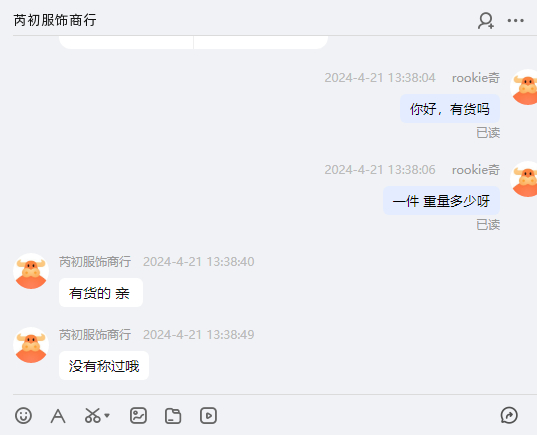The height and width of the screenshot is (435, 537).
Task: Open the seller avatar beside 13:38:49 message
Action: tap(31, 345)
